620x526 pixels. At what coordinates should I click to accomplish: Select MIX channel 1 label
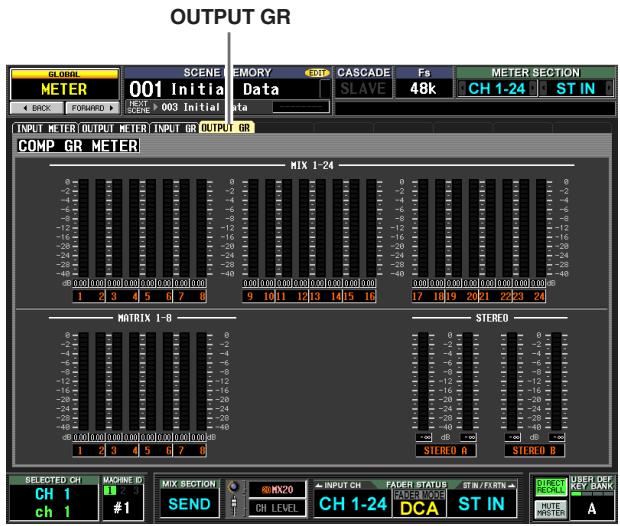click(x=80, y=296)
